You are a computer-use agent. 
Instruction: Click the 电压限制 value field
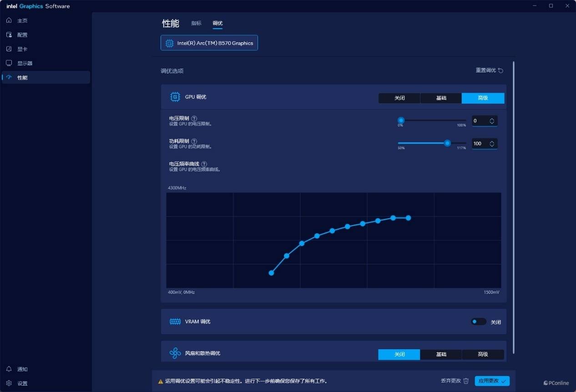coord(485,121)
